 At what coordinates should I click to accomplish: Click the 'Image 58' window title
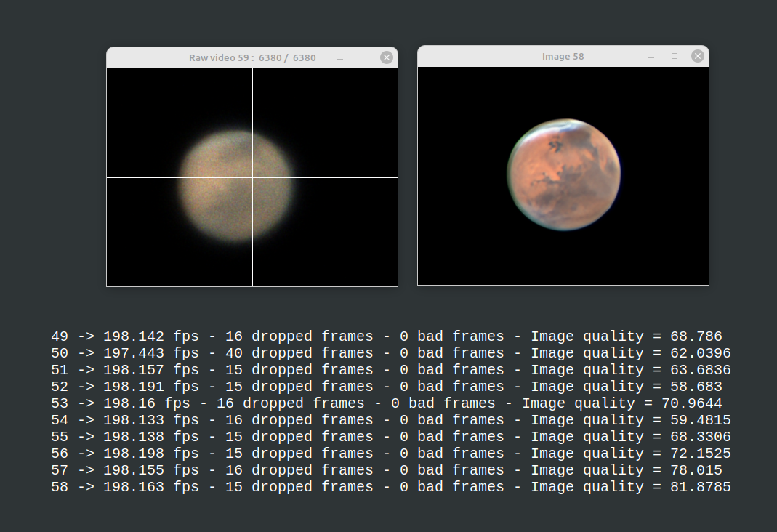(x=563, y=57)
